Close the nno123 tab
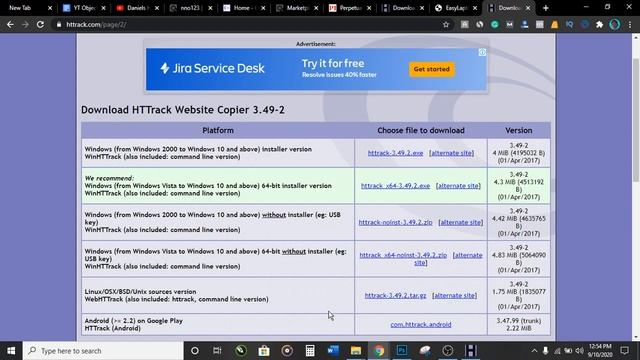Viewport: 640px width, 360px height. point(210,8)
